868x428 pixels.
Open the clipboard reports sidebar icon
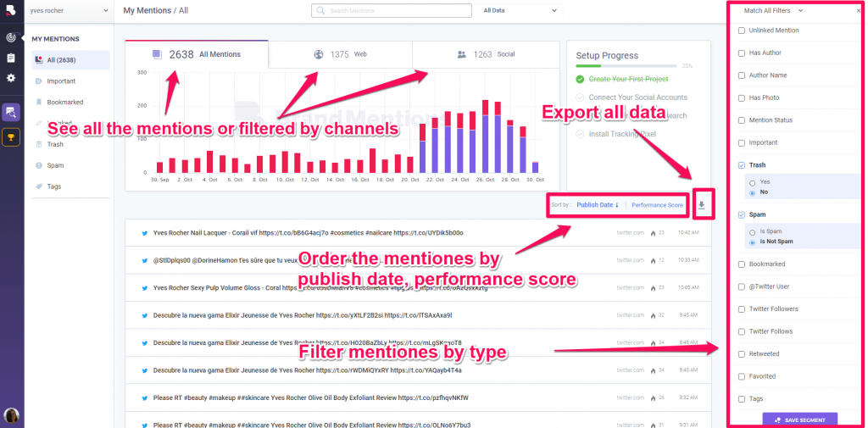click(x=10, y=58)
